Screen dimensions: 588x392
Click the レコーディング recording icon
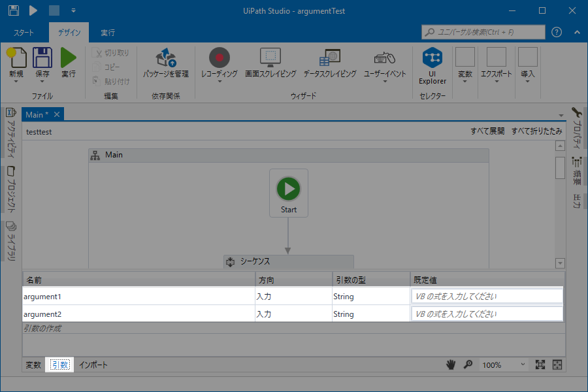click(x=220, y=57)
